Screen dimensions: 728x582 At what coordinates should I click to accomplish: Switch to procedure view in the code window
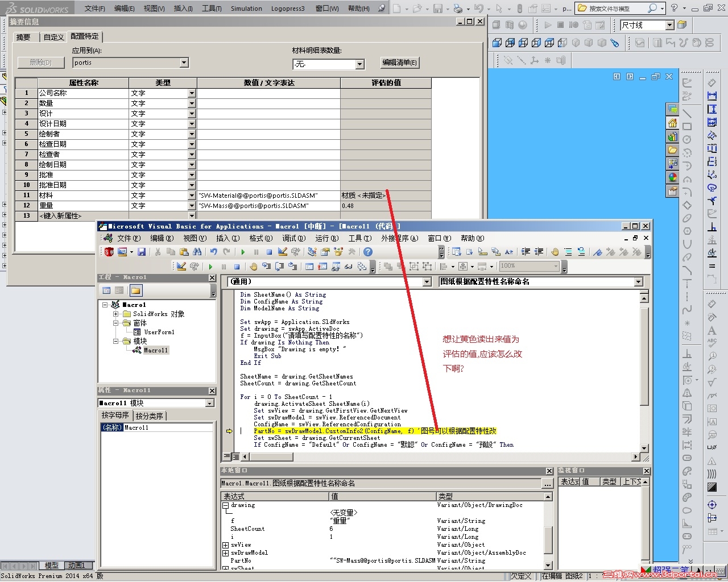(227, 456)
